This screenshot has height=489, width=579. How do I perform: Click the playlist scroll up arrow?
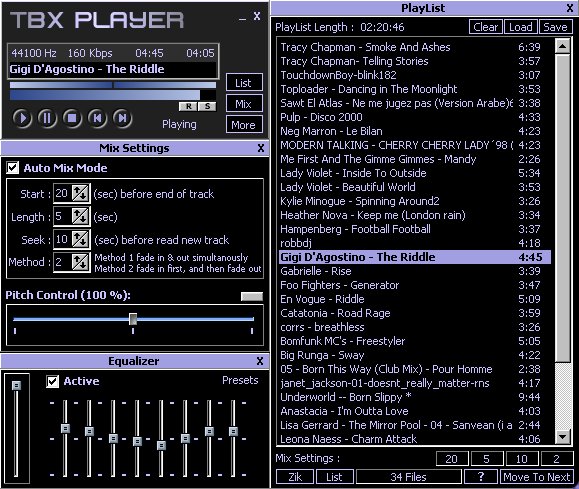(562, 47)
